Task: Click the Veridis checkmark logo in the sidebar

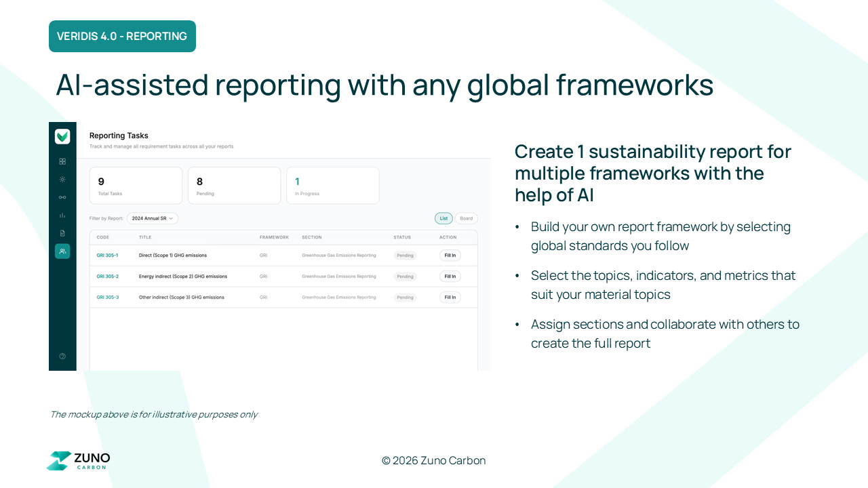Action: (x=62, y=136)
